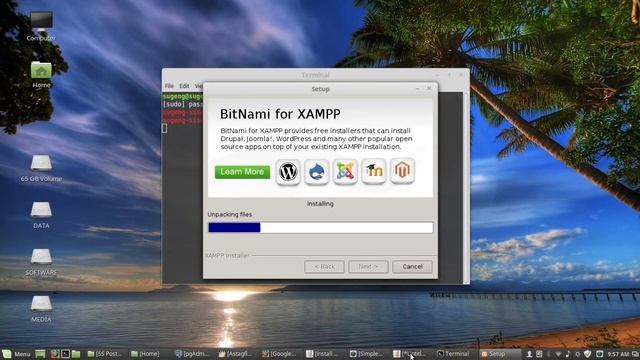Open file manager from panel launcher
The image size is (640, 360).
(76, 354)
